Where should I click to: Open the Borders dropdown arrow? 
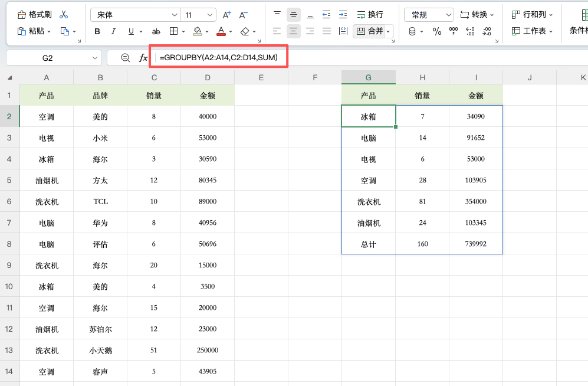coord(183,31)
